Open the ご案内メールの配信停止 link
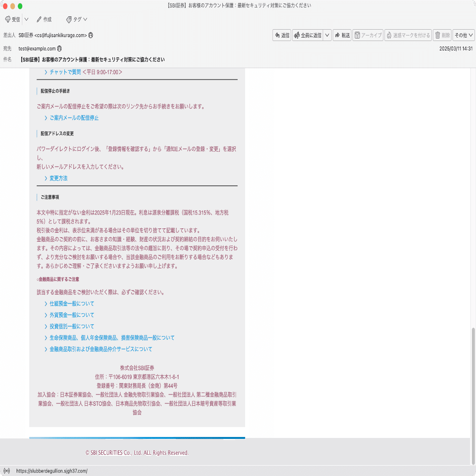The width and height of the screenshot is (476, 476). [74, 118]
